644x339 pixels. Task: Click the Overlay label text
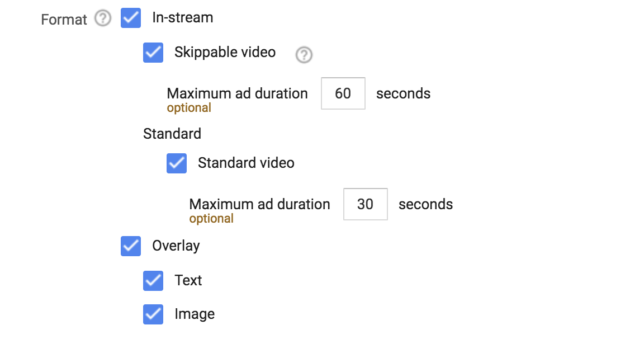coord(177,246)
